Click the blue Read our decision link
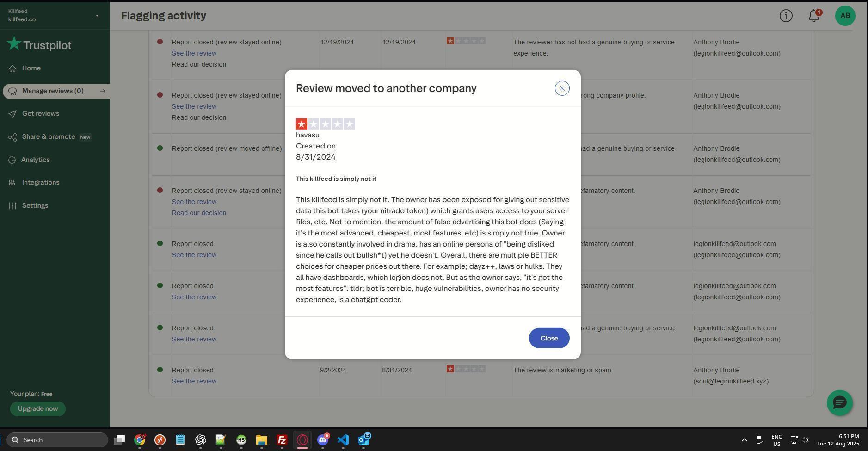The width and height of the screenshot is (868, 451). coord(199,213)
